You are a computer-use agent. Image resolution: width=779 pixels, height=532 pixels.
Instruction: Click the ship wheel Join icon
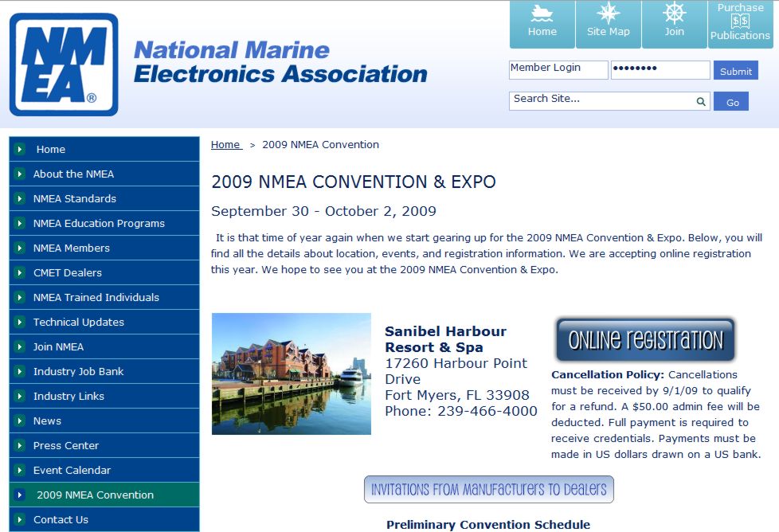coord(674,13)
